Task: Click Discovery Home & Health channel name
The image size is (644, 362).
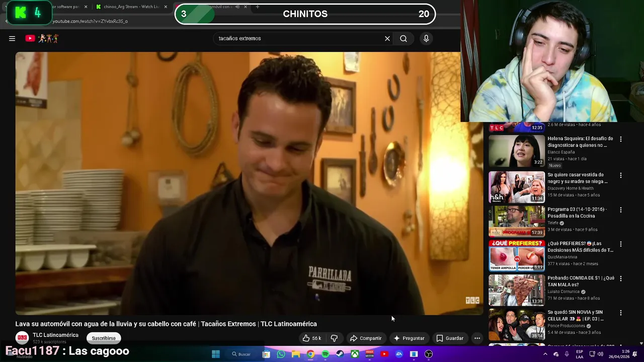Action: tap(571, 189)
